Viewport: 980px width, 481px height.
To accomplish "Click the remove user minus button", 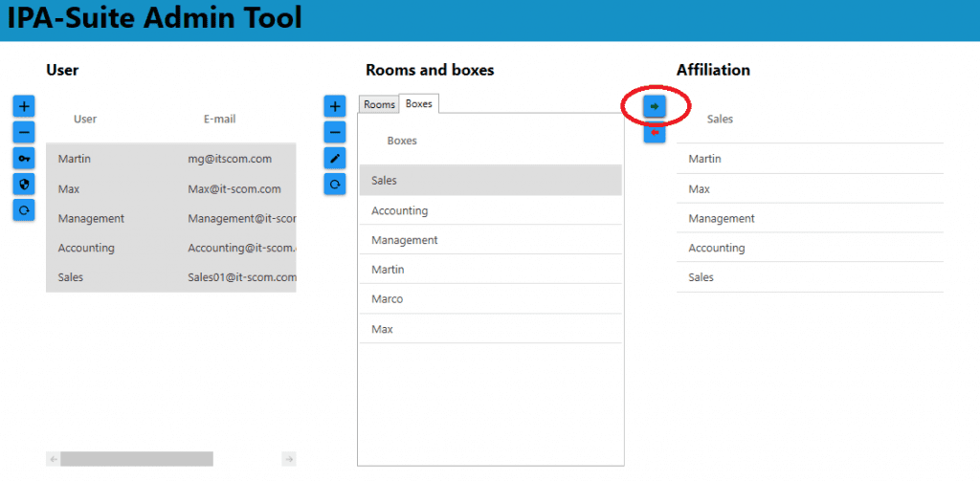I will (24, 132).
